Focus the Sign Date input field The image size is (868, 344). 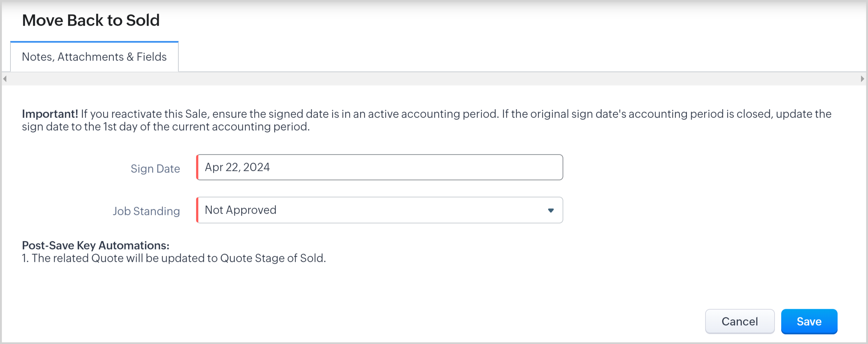[379, 167]
